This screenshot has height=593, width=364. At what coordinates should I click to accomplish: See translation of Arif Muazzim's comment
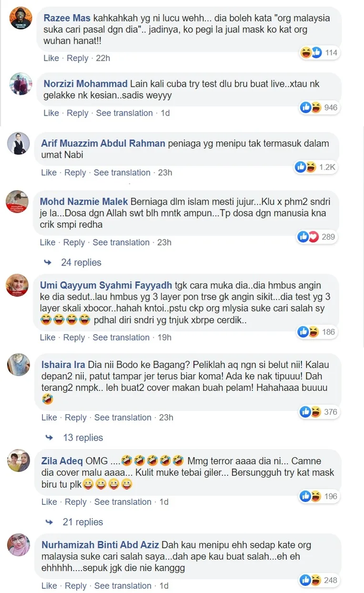(122, 173)
